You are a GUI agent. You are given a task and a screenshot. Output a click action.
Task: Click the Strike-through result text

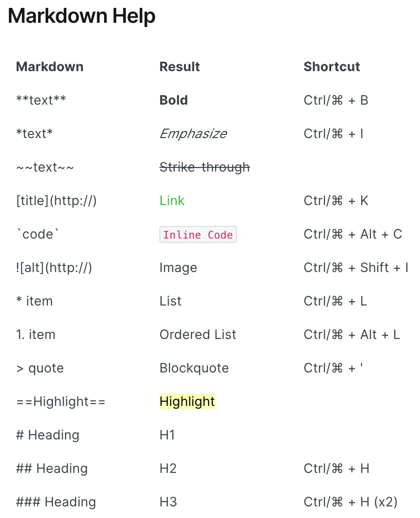[205, 167]
